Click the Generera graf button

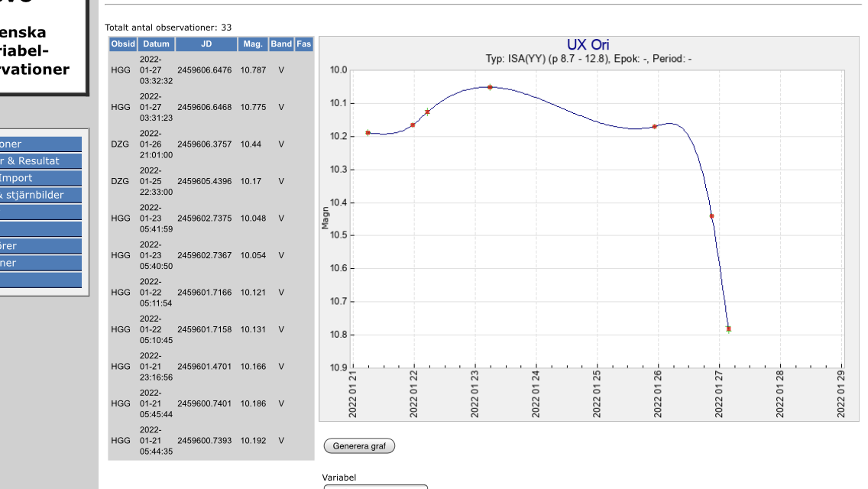(x=359, y=446)
